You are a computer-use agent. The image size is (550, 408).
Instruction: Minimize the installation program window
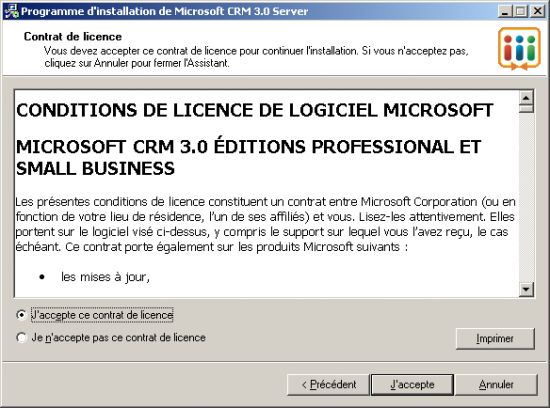click(x=505, y=11)
